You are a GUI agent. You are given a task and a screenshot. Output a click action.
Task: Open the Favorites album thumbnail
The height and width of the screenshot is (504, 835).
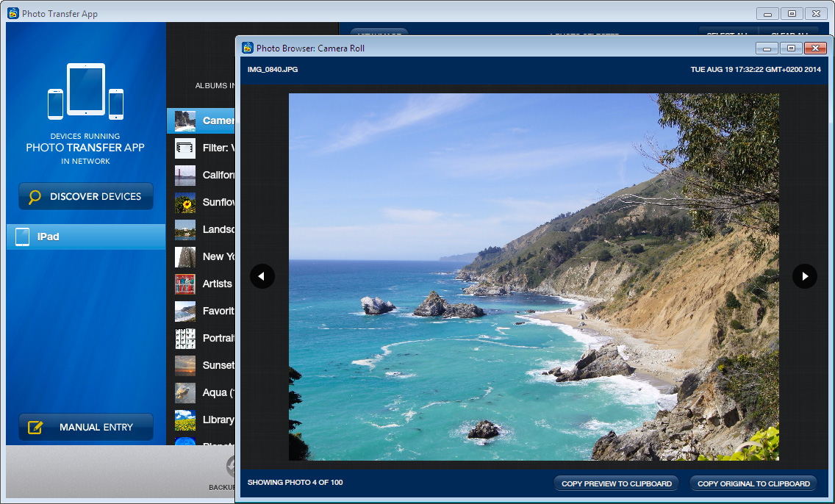click(184, 311)
